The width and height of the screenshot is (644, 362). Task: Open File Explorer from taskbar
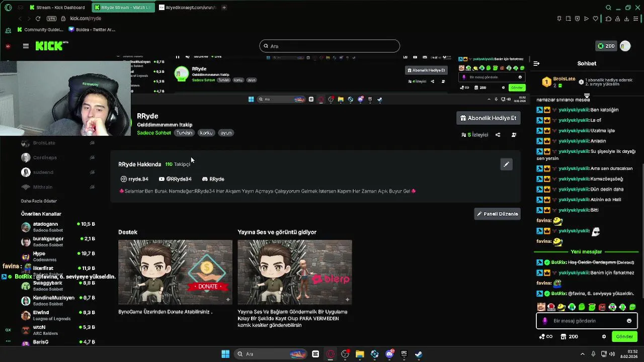tap(360, 354)
